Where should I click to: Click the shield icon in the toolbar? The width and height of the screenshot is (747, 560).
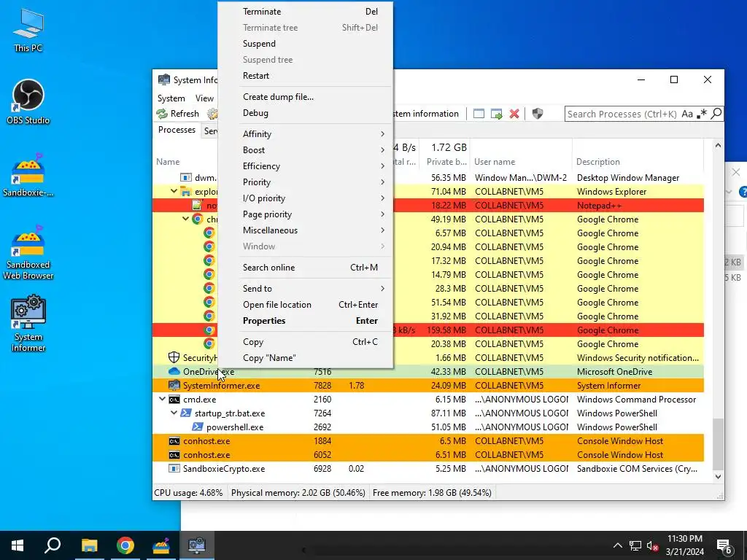point(538,114)
